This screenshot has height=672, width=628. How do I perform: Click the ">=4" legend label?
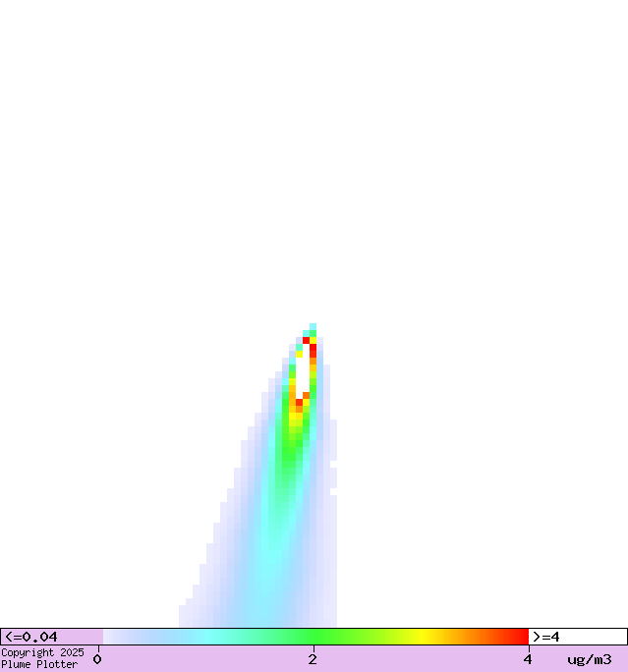pos(546,637)
